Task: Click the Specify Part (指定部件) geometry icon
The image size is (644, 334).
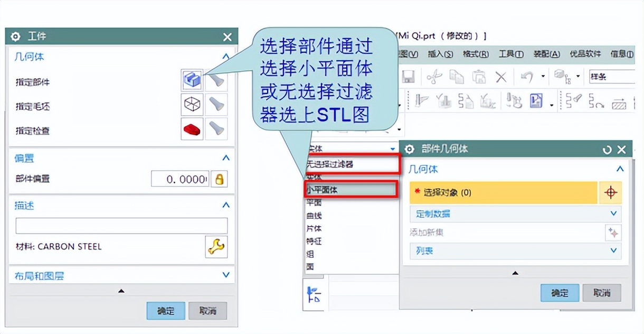Action: (x=192, y=79)
